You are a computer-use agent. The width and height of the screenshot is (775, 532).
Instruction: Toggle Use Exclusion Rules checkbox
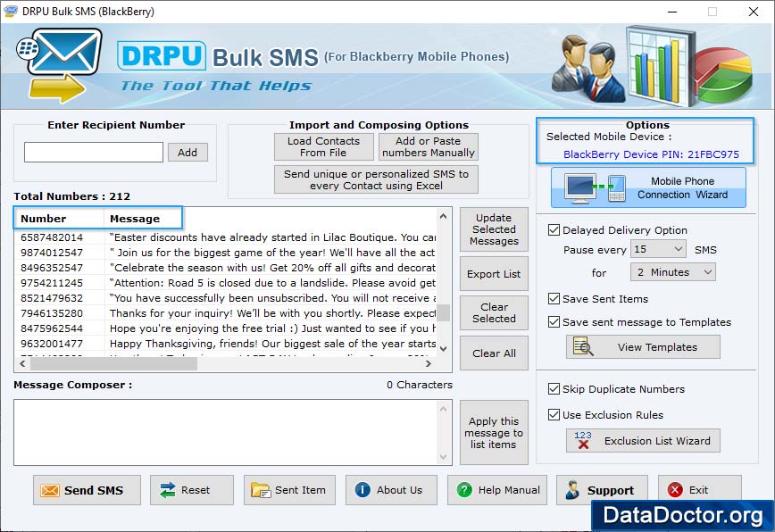[554, 414]
